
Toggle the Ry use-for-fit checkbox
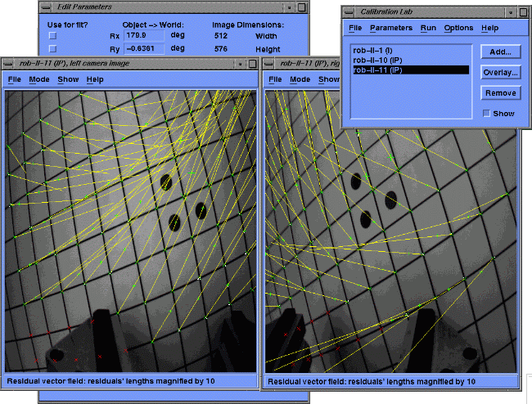tap(52, 49)
